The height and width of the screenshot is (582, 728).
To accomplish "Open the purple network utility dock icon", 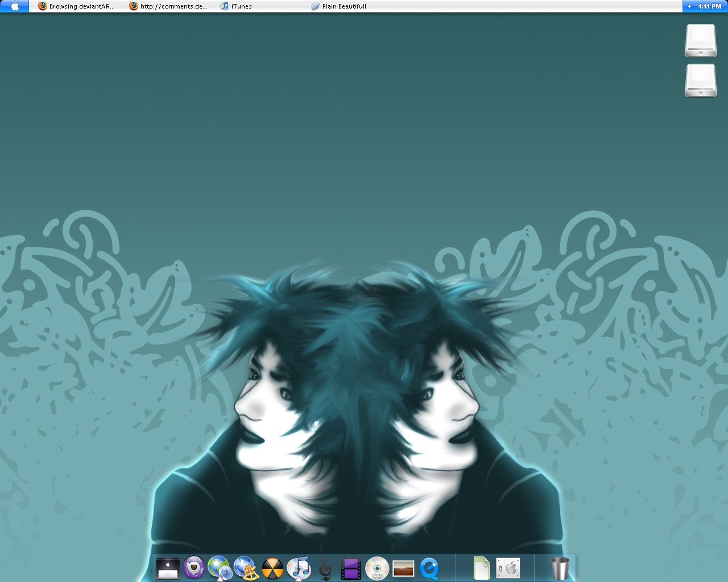I will 194,568.
